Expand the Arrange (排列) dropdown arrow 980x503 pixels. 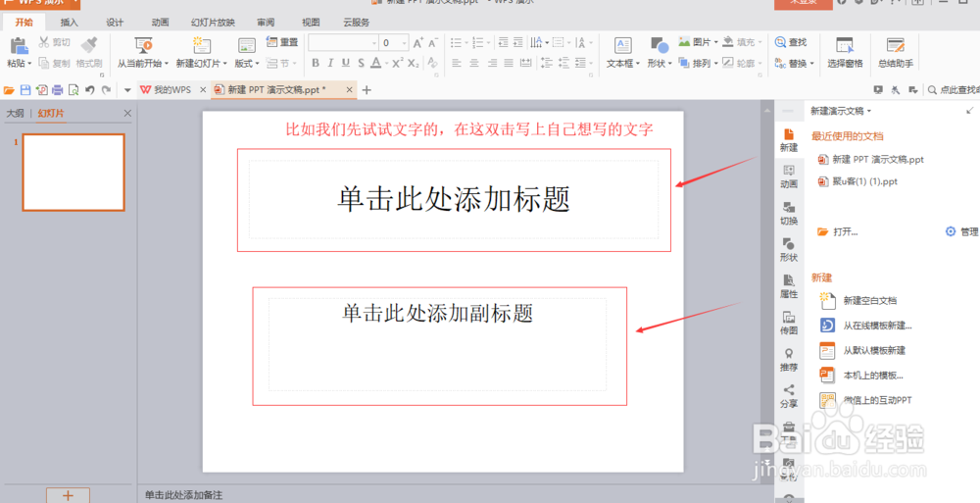click(715, 63)
